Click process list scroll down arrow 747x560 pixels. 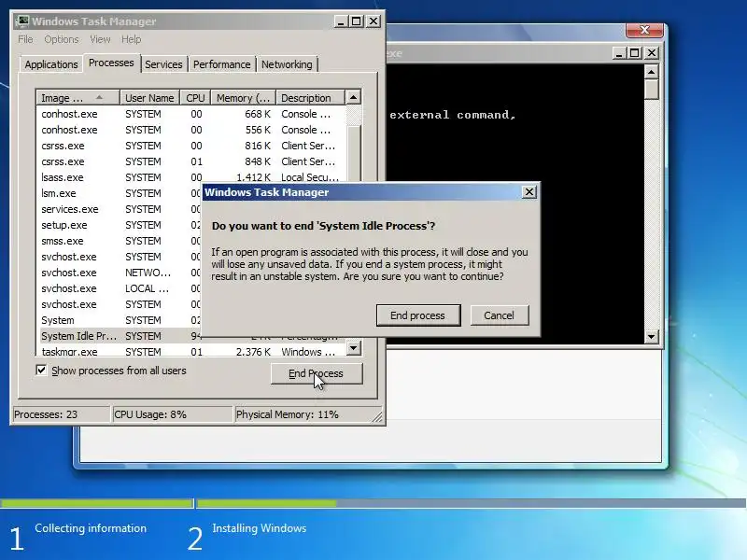(353, 348)
